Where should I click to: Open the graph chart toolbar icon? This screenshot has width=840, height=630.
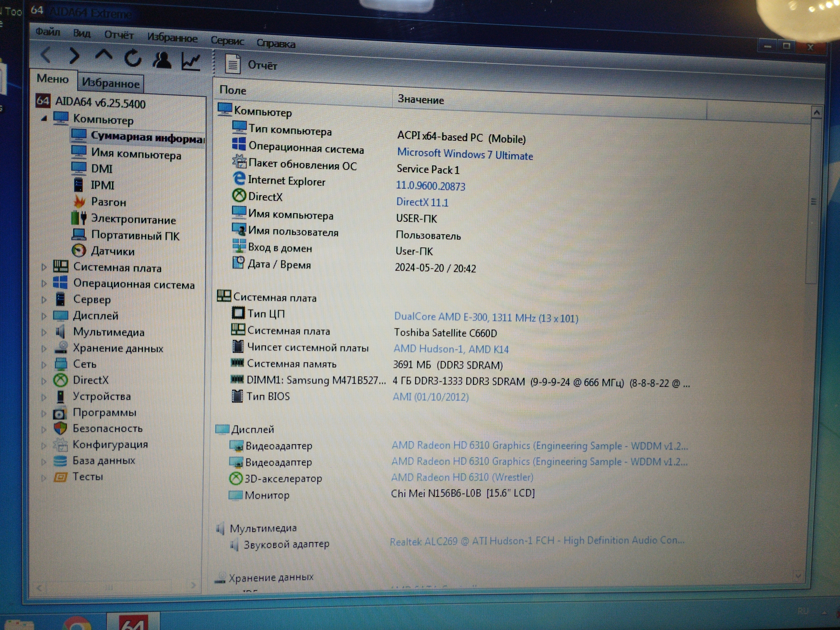pyautogui.click(x=191, y=62)
